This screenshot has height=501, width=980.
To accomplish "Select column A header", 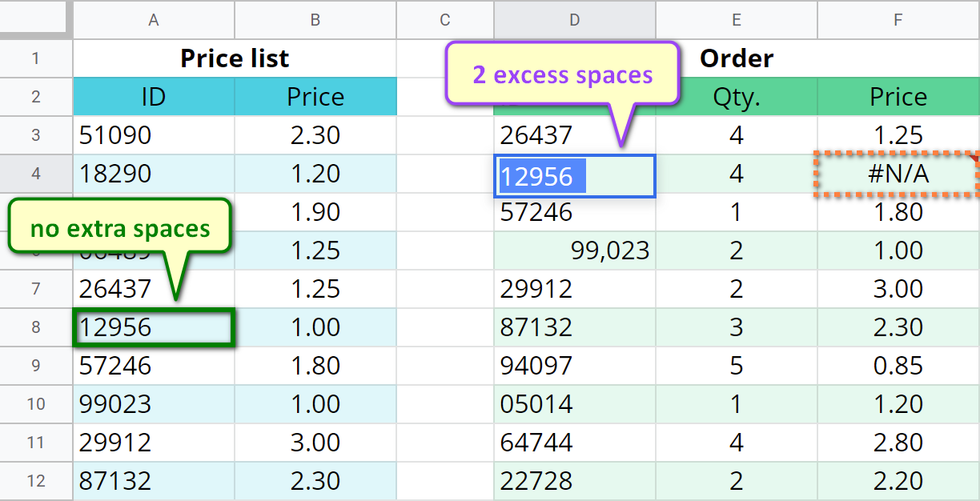I will click(x=153, y=21).
